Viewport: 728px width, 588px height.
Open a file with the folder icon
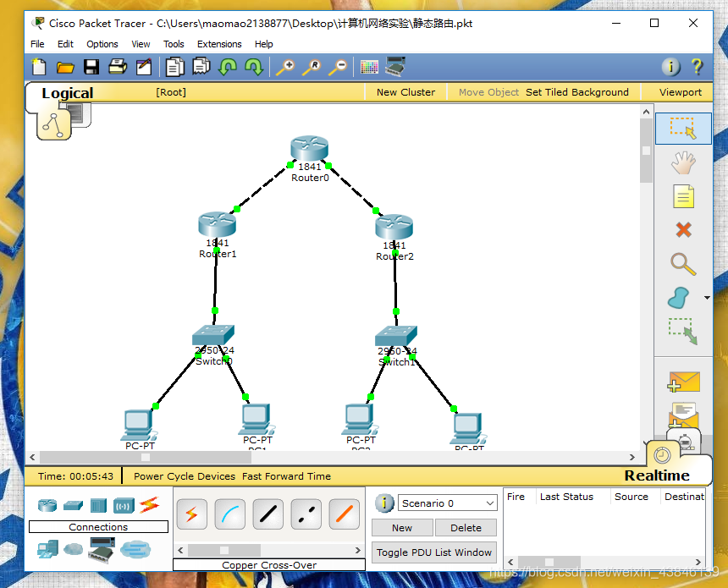(x=65, y=68)
